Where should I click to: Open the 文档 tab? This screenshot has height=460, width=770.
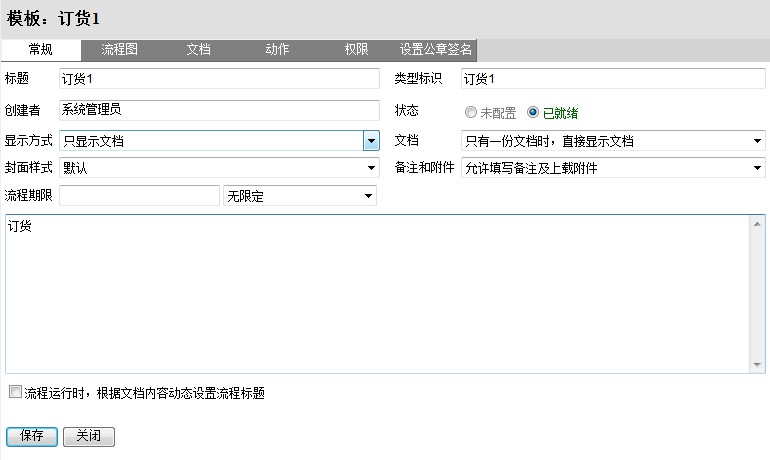[x=198, y=49]
